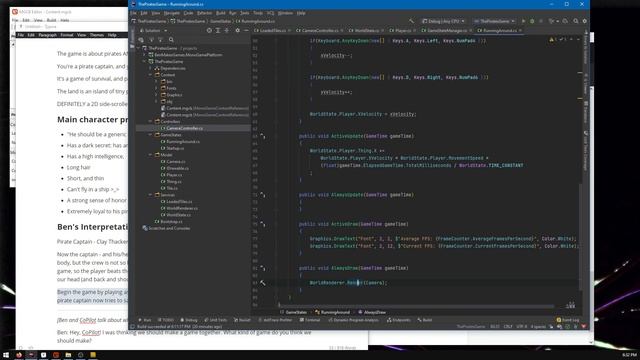This screenshot has height=360, width=640.
Task: Click the Format menu in MGCB Editor window
Action: (x=67, y=35)
